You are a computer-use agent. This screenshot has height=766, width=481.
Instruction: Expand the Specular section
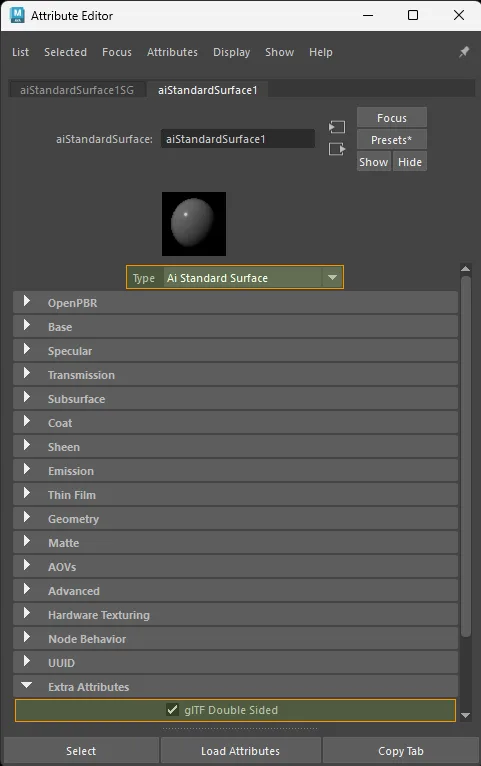click(x=235, y=351)
